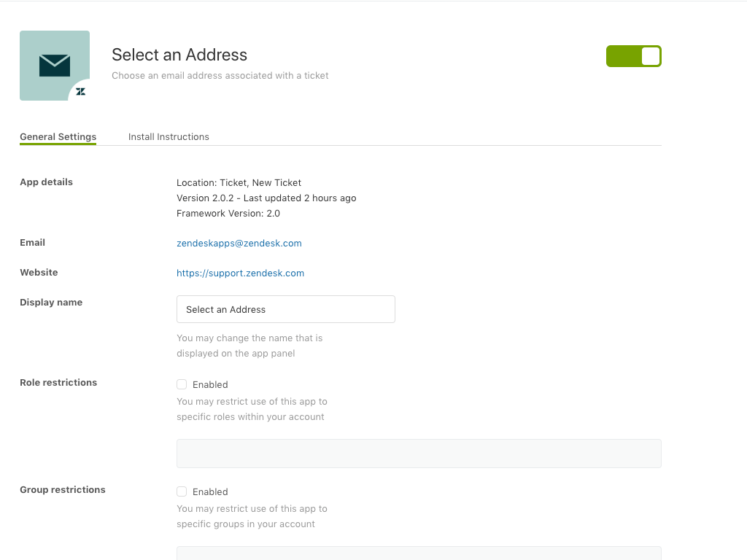Screen dimensions: 747x560
Task: Click into the Display name text field
Action: 285,309
